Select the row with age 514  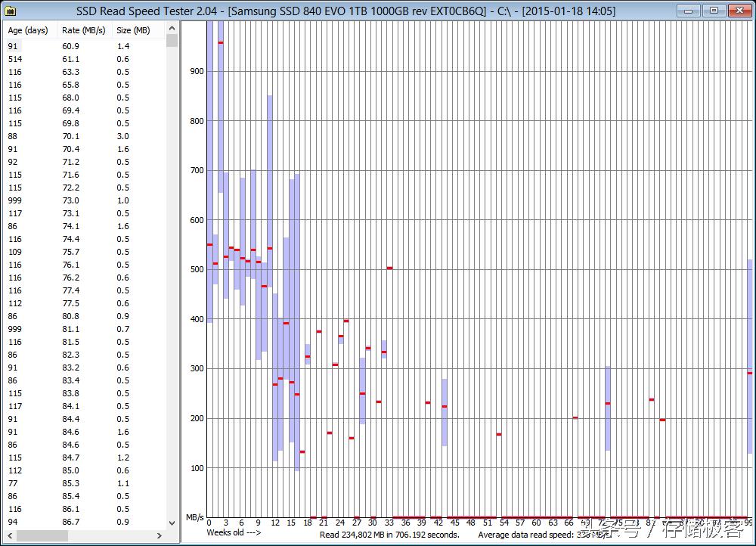(85, 59)
